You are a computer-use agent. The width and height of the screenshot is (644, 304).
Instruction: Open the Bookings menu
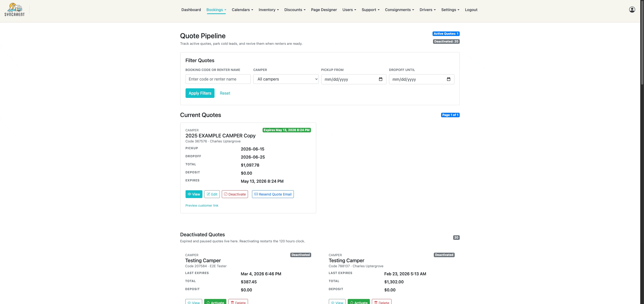tap(216, 10)
